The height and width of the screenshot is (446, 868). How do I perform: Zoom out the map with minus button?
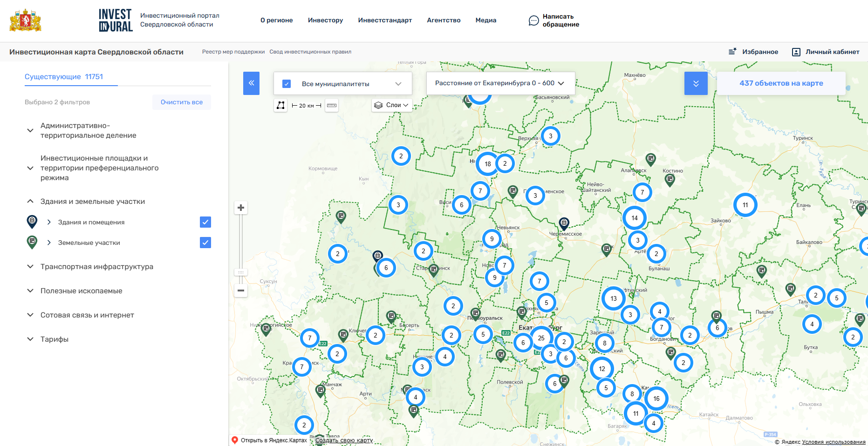[241, 291]
